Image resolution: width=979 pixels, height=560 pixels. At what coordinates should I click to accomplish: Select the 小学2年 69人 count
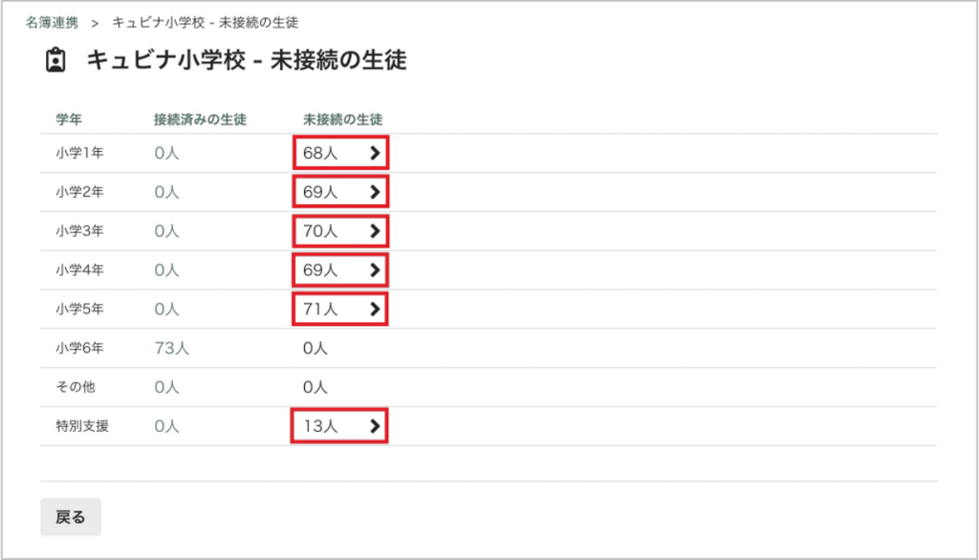pyautogui.click(x=320, y=192)
